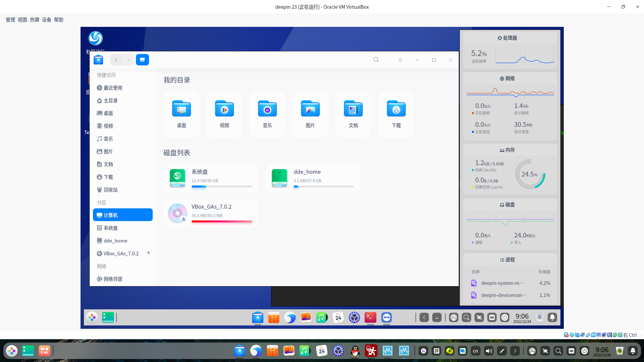Select 音乐 in the sidebar
Image resolution: width=644 pixels, height=362 pixels.
(x=123, y=139)
